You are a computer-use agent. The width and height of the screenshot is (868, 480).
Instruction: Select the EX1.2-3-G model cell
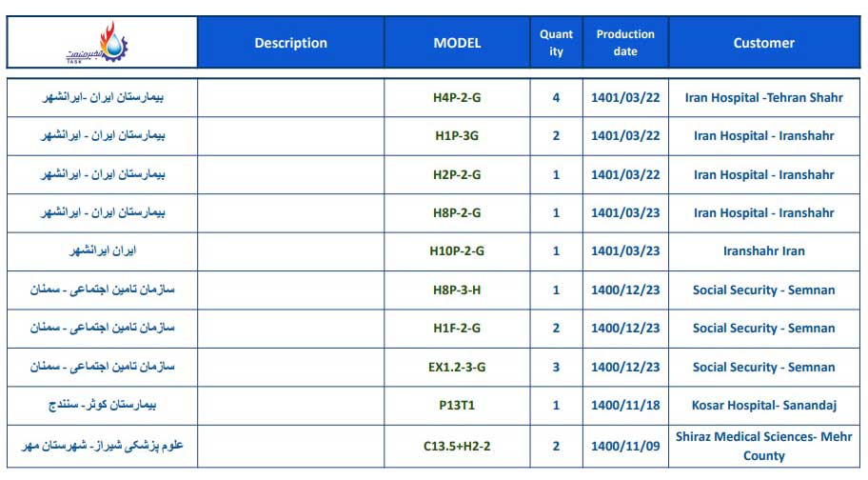457,367
